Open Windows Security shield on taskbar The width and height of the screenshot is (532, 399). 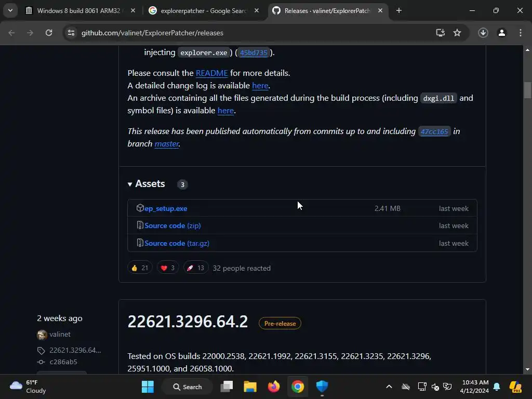click(x=322, y=387)
